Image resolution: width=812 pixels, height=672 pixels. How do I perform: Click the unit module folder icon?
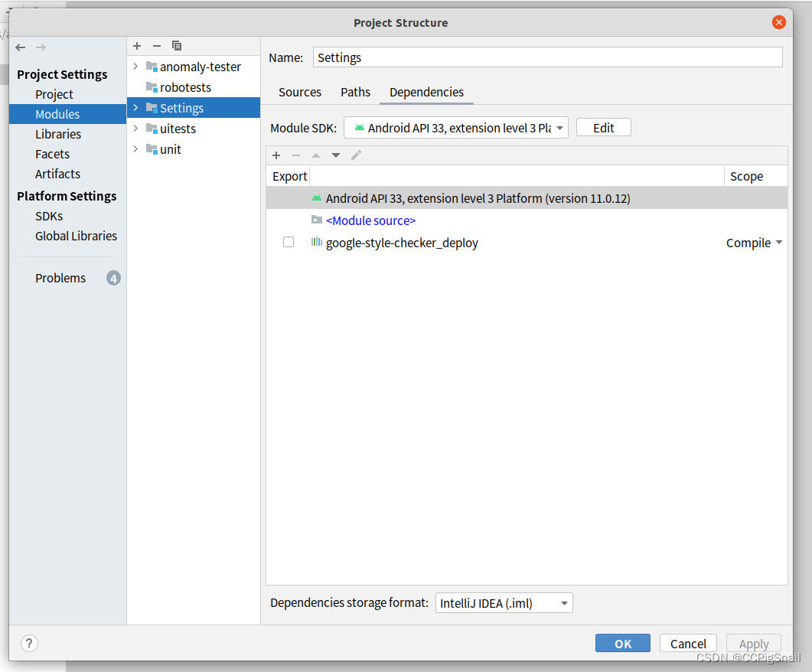(152, 149)
